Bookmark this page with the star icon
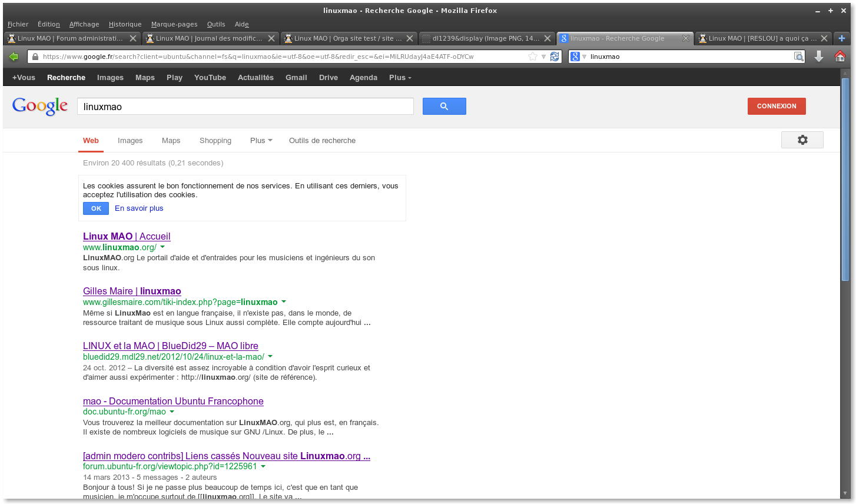This screenshot has height=504, width=856. (x=533, y=57)
